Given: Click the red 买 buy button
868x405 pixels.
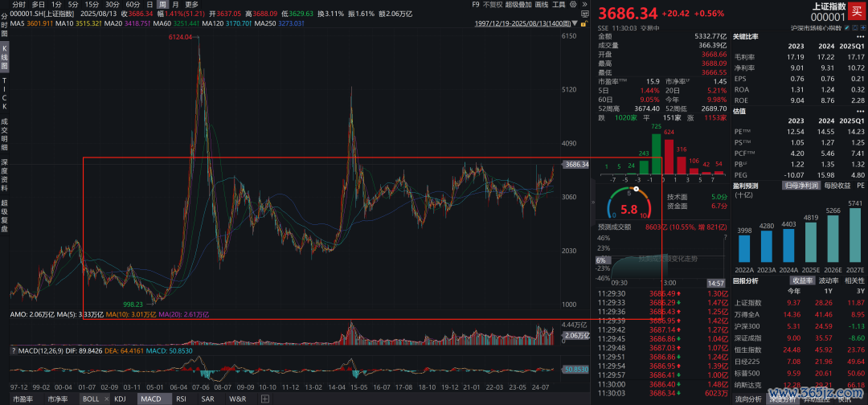Looking at the screenshot, I should pyautogui.click(x=857, y=11).
